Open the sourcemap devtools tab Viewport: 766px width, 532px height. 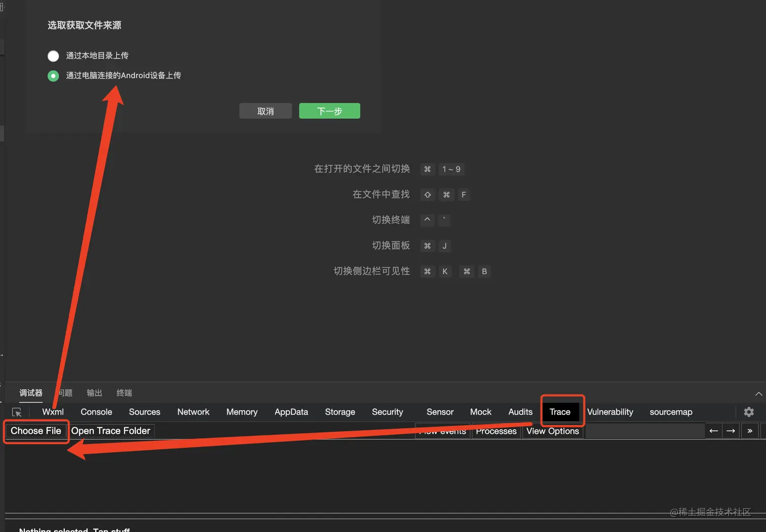[671, 412]
